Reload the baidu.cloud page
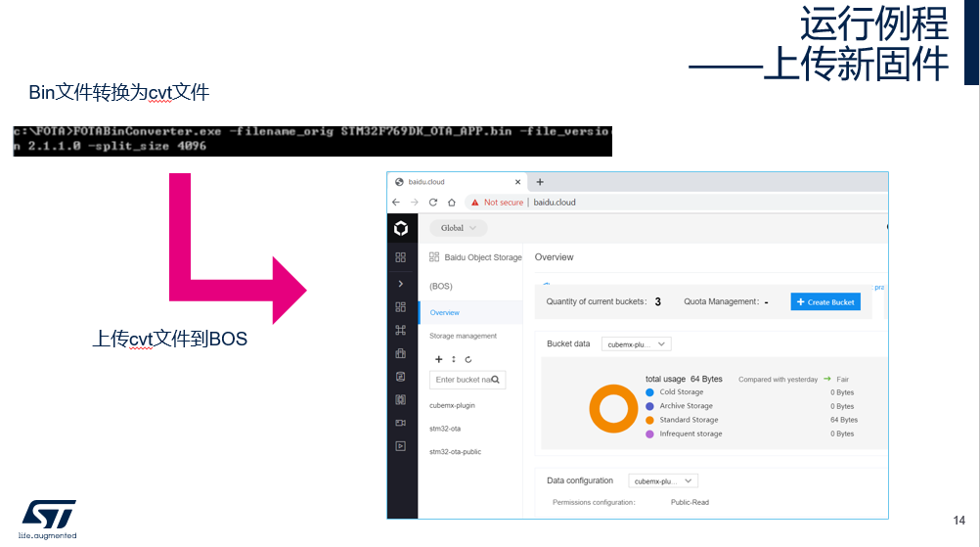Viewport: 980px width, 547px height. tap(433, 202)
